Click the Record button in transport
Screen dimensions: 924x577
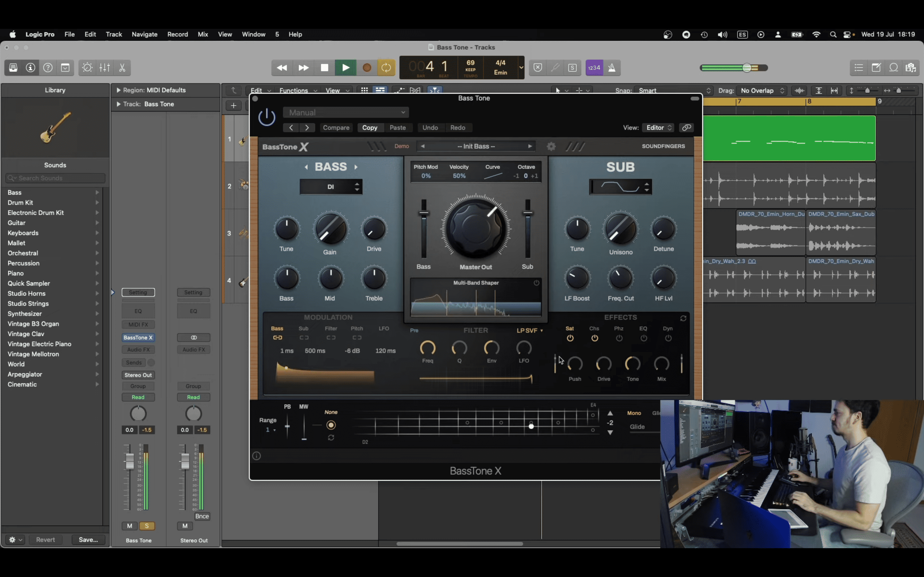(x=366, y=68)
